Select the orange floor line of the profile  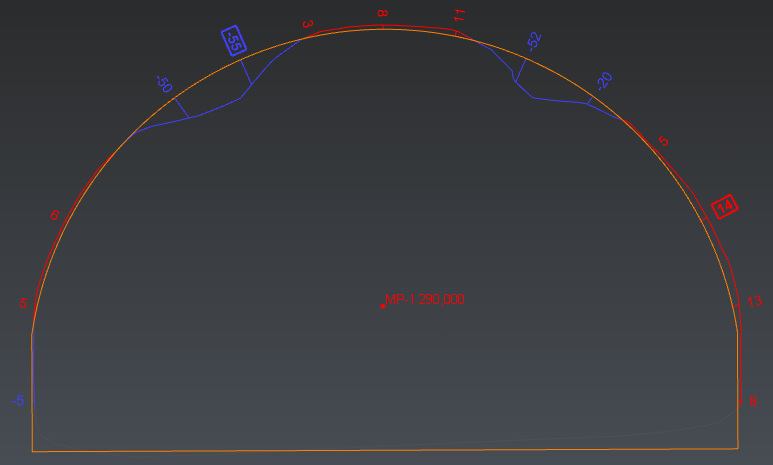(385, 450)
